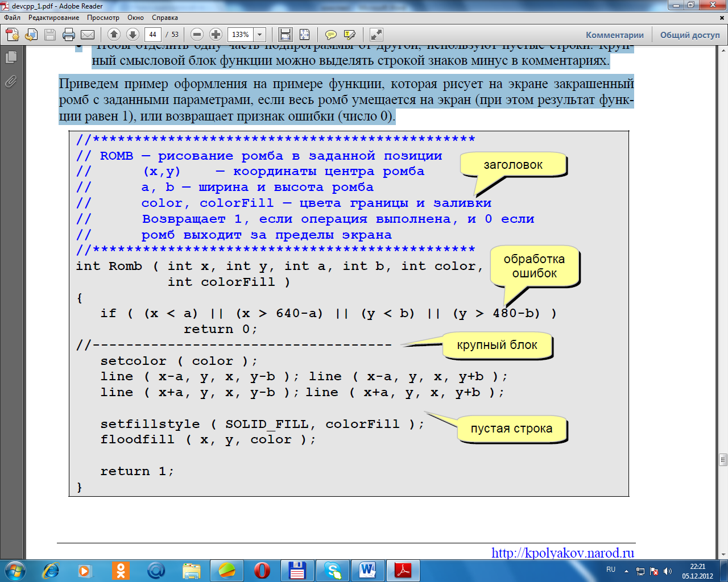Zoom out with the minus button
Viewport: 728px width, 582px height.
tap(197, 35)
